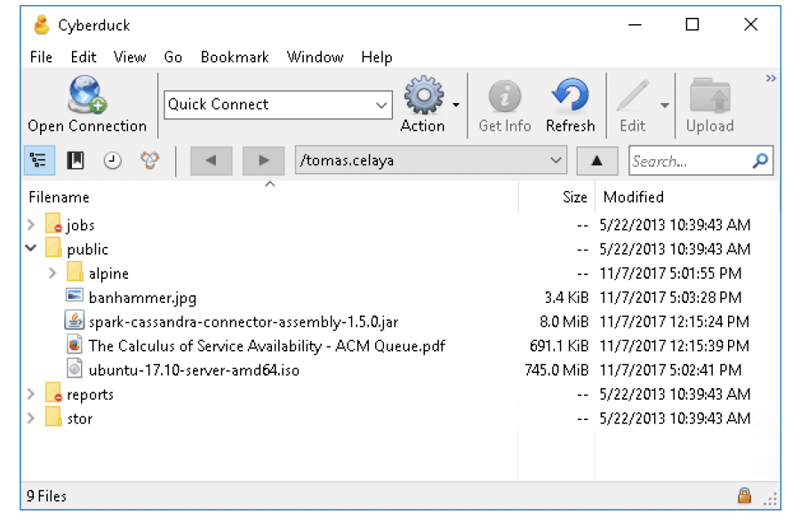This screenshot has height=532, width=800.
Task: Open the Go menu
Action: tap(173, 57)
